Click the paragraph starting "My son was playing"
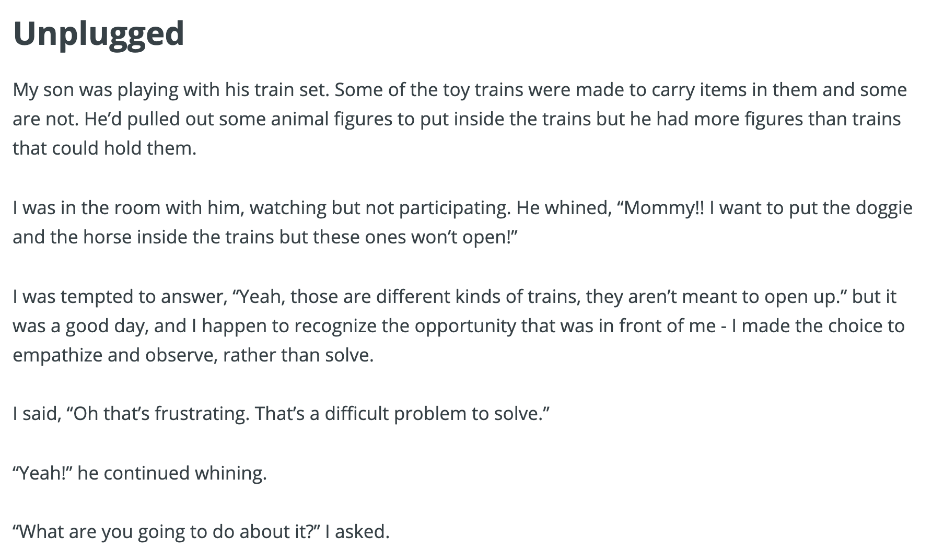The height and width of the screenshot is (560, 932). (x=460, y=119)
